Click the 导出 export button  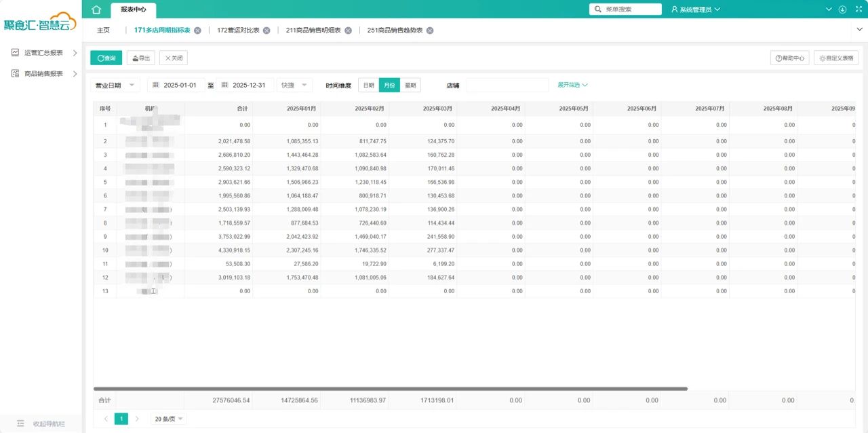(x=141, y=58)
